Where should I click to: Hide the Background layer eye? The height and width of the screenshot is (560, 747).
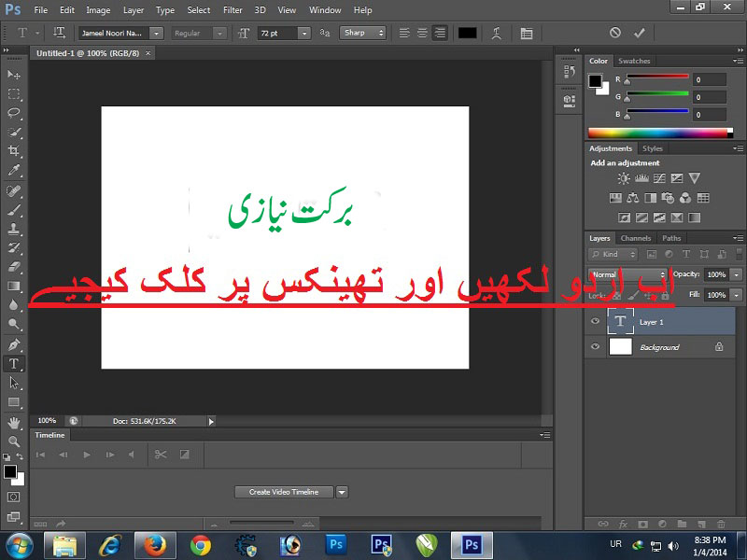[595, 346]
